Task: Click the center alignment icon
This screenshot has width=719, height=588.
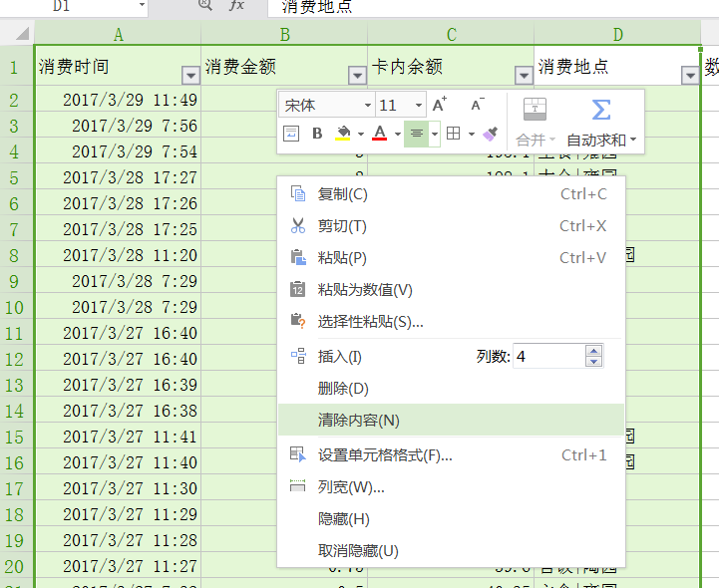Action: [417, 134]
